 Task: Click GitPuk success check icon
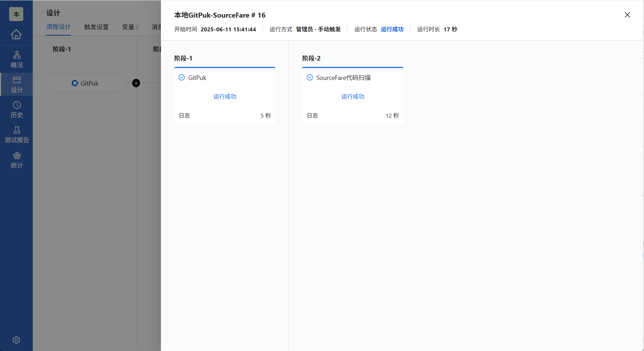(182, 77)
